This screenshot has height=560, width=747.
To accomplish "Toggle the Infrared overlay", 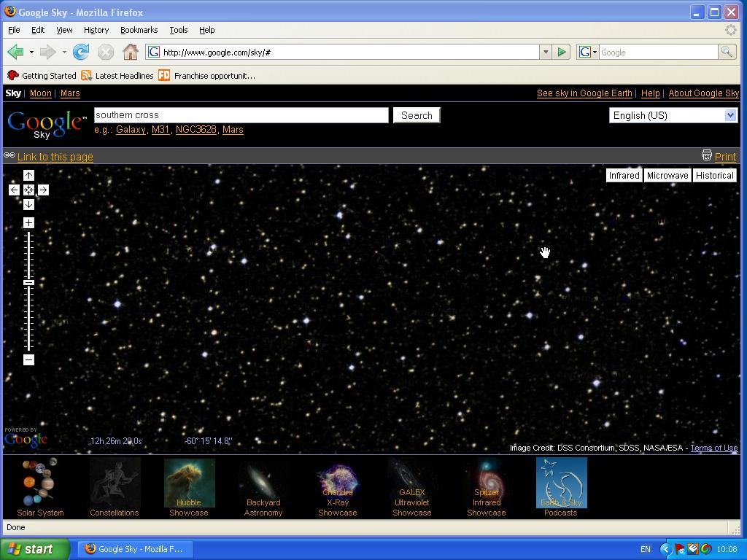I will (624, 175).
